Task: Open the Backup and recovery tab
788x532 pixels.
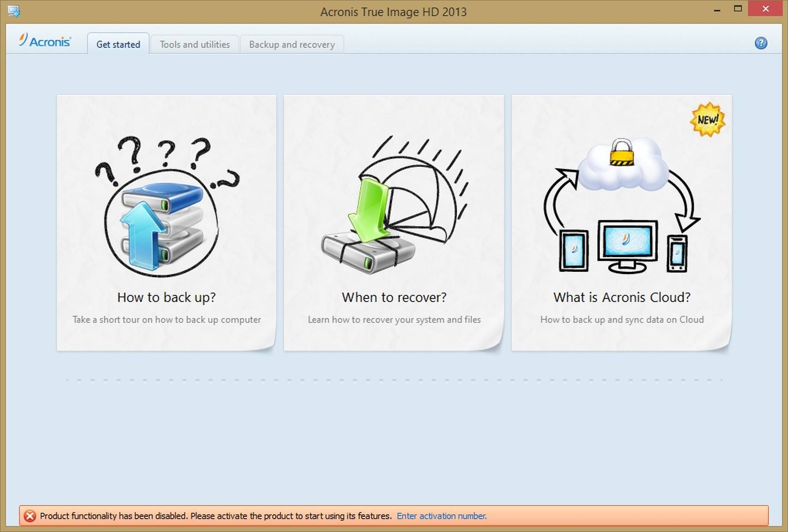Action: (292, 44)
